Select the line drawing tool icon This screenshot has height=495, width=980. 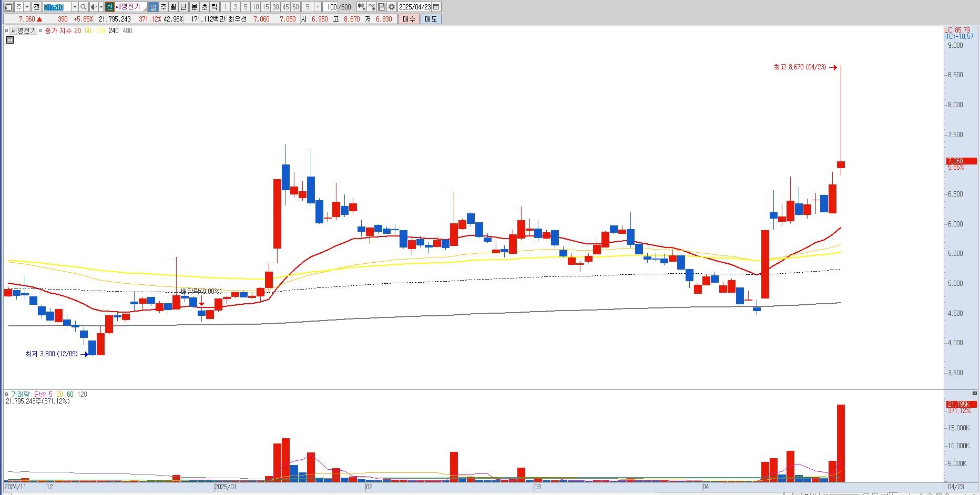[372, 7]
